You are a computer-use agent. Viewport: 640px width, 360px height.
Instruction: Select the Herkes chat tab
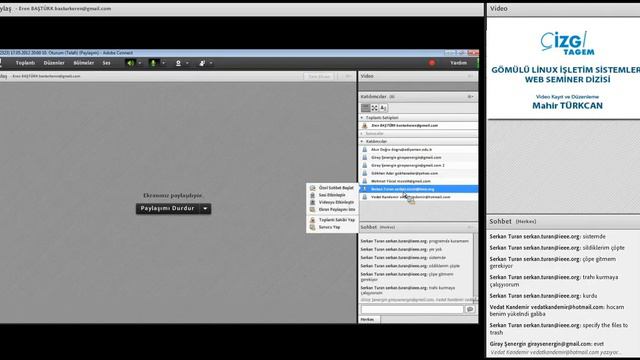pos(369,320)
